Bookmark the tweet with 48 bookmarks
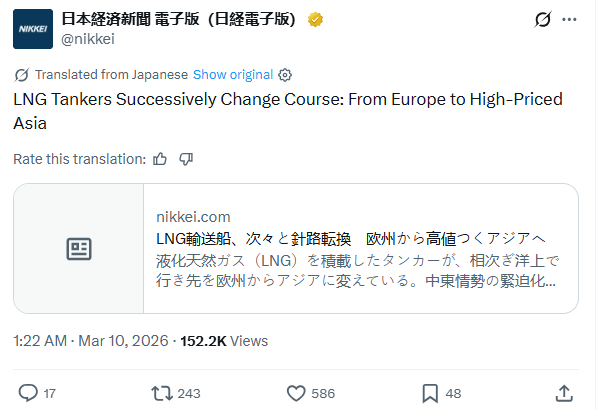This screenshot has height=410, width=603. (429, 393)
